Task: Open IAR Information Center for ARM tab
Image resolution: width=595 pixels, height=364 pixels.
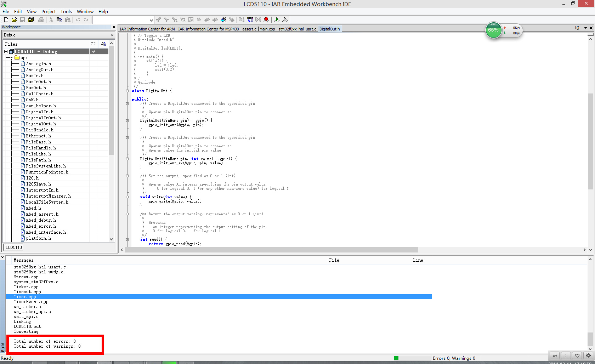Action: coord(147,29)
